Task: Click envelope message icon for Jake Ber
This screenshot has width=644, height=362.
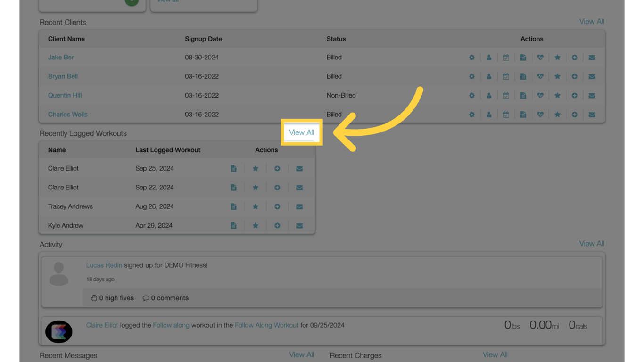Action: click(592, 58)
